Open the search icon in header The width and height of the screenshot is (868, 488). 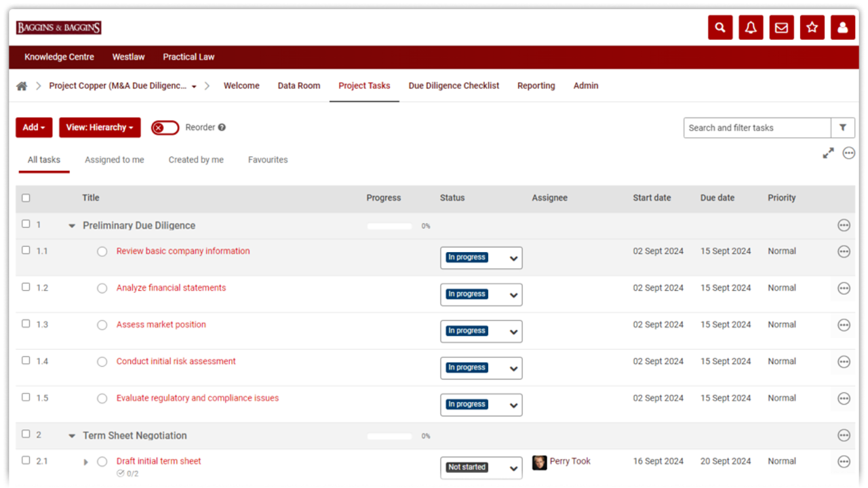pyautogui.click(x=720, y=28)
